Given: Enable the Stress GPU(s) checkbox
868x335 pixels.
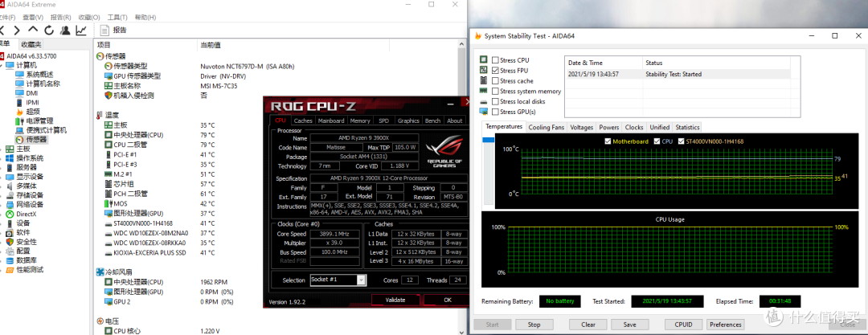Looking at the screenshot, I should 495,112.
